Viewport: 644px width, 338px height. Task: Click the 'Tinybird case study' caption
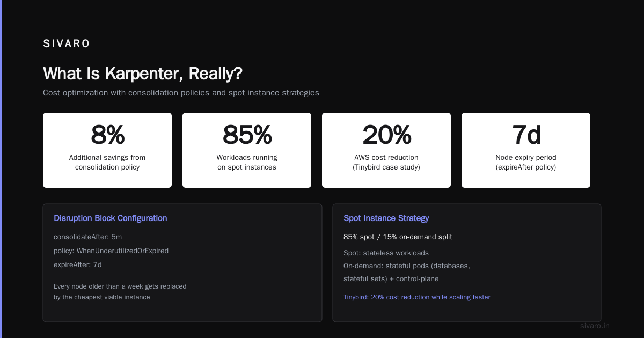coord(386,167)
